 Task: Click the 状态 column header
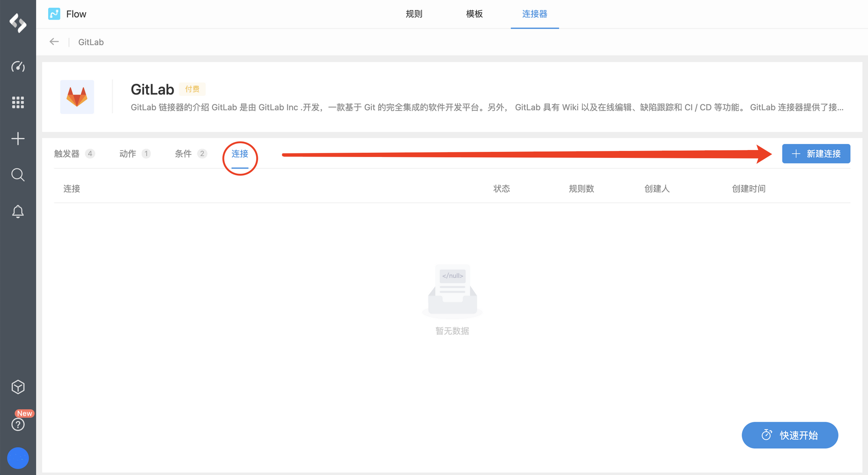pos(502,189)
